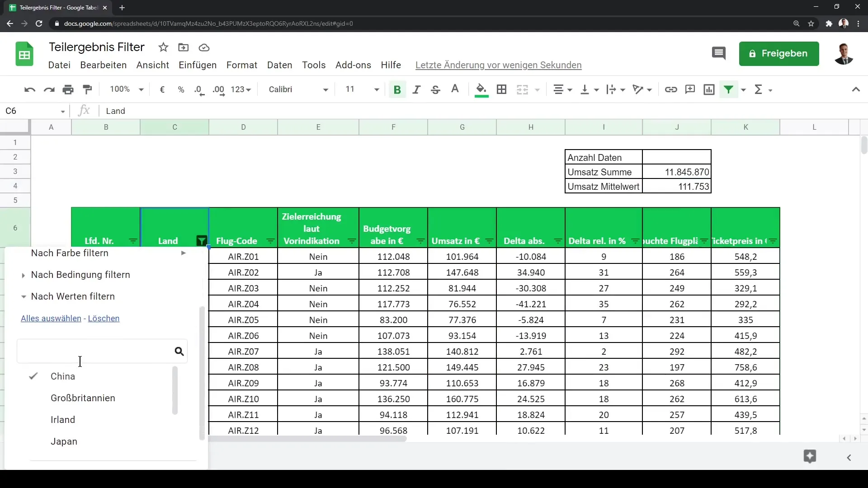View cloud save status icon

(x=204, y=47)
